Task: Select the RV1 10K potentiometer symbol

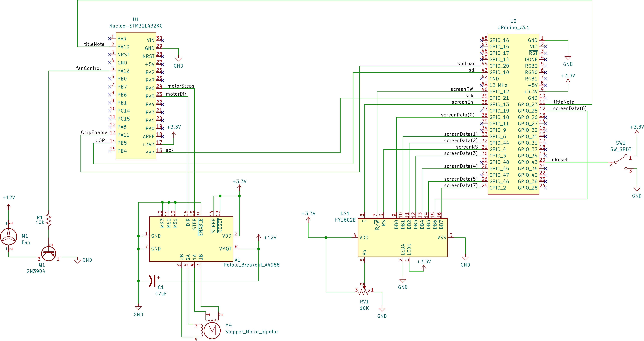Action: (x=364, y=290)
